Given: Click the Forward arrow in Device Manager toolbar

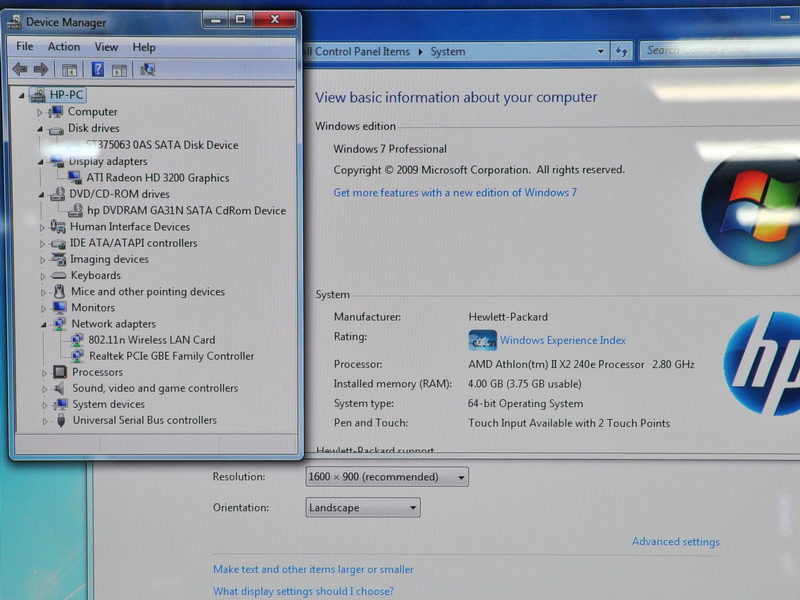Looking at the screenshot, I should 41,69.
